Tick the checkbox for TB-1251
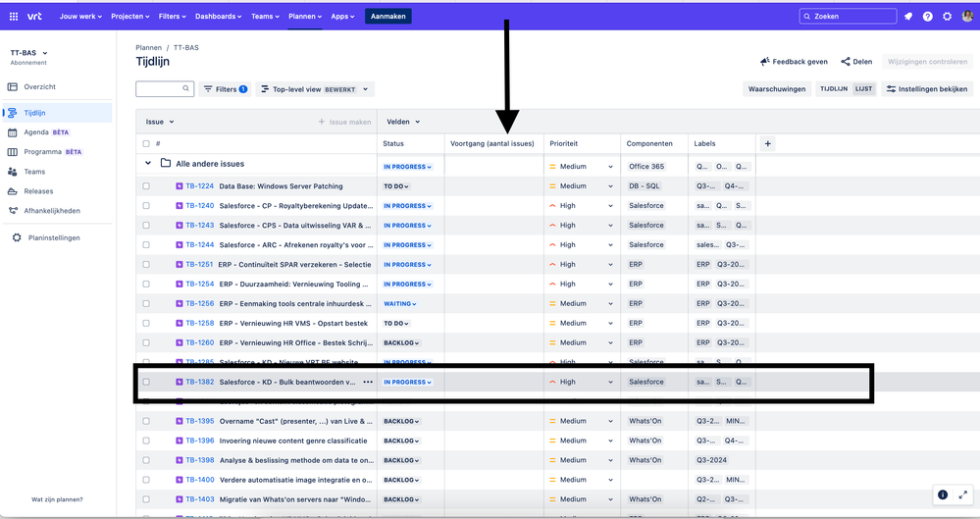Screen dimensions: 980x519 point(146,265)
